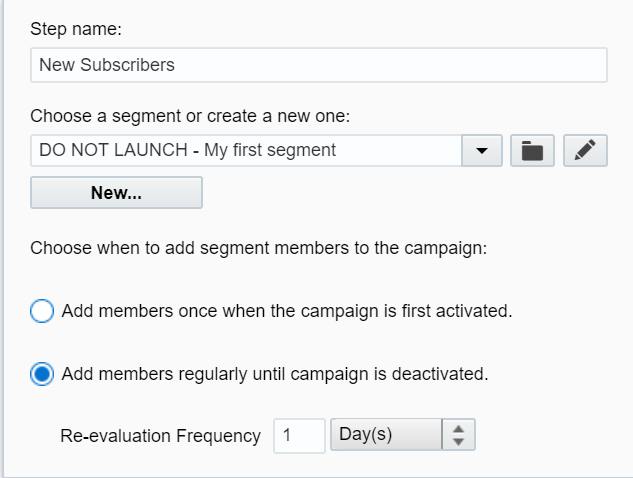Select 'Add members once' radio button
Screen dimensions: 633x478
43,311
